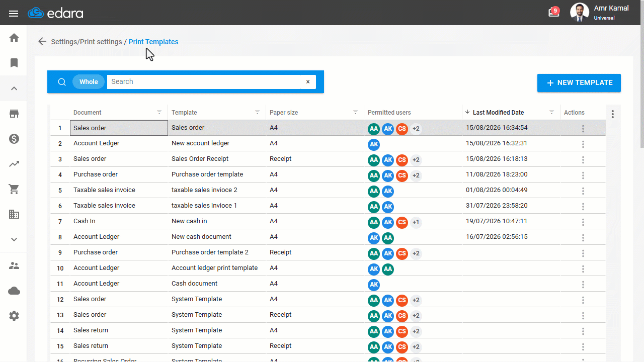Go back using the arrow icon
Screen dimensions: 644x362
pyautogui.click(x=42, y=42)
